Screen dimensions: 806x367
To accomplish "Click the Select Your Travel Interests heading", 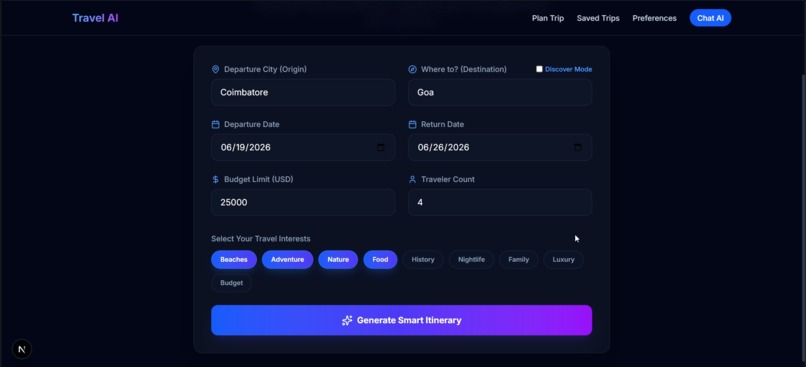I will [x=261, y=238].
